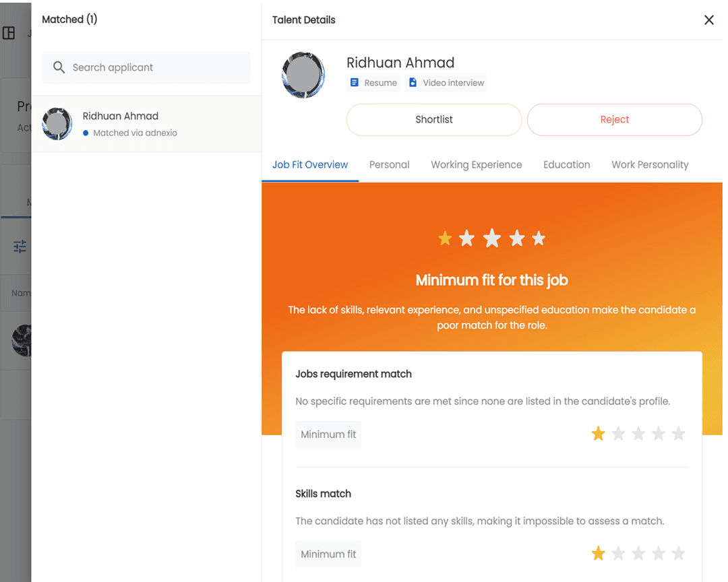Focus the Search applicant field
Screen dimensions: 728x582
pos(155,67)
